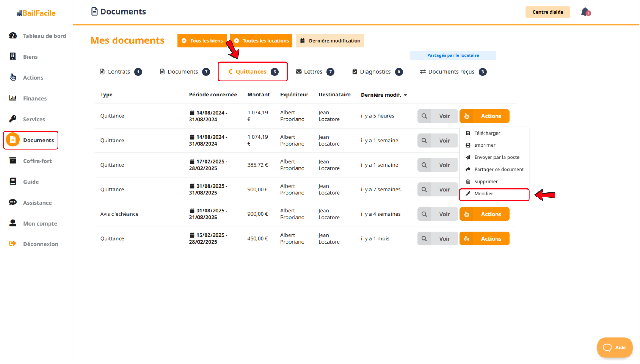
Task: Choose Imprimer from the actions menu
Action: pyautogui.click(x=494, y=145)
